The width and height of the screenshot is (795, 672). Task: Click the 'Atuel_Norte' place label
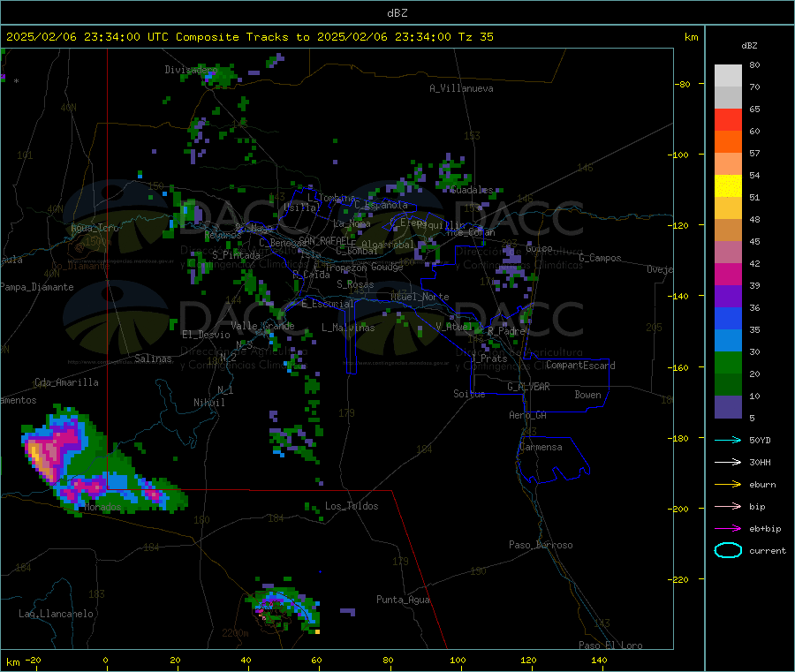tap(420, 297)
